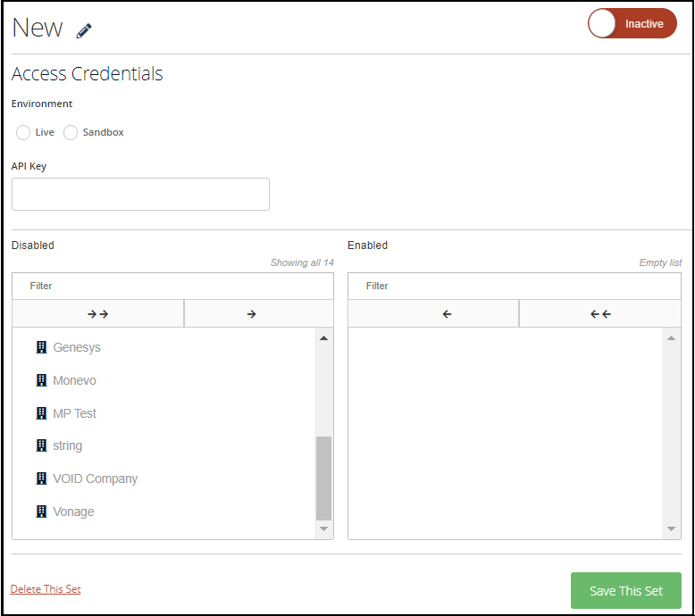Viewport: 695px width, 616px height.
Task: Click the building icon next to Genesys
Action: tap(41, 347)
